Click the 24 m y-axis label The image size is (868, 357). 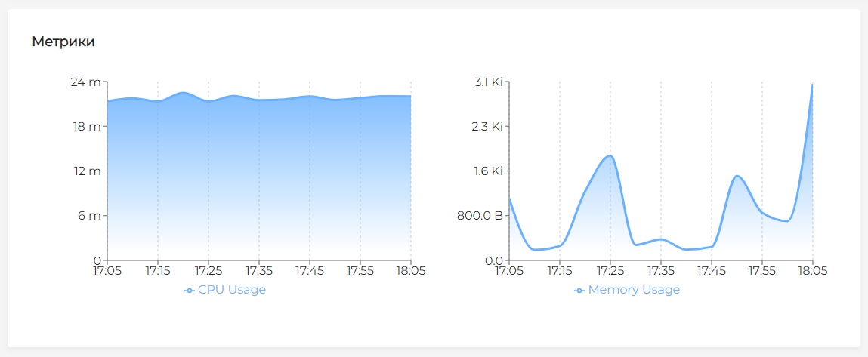point(85,82)
